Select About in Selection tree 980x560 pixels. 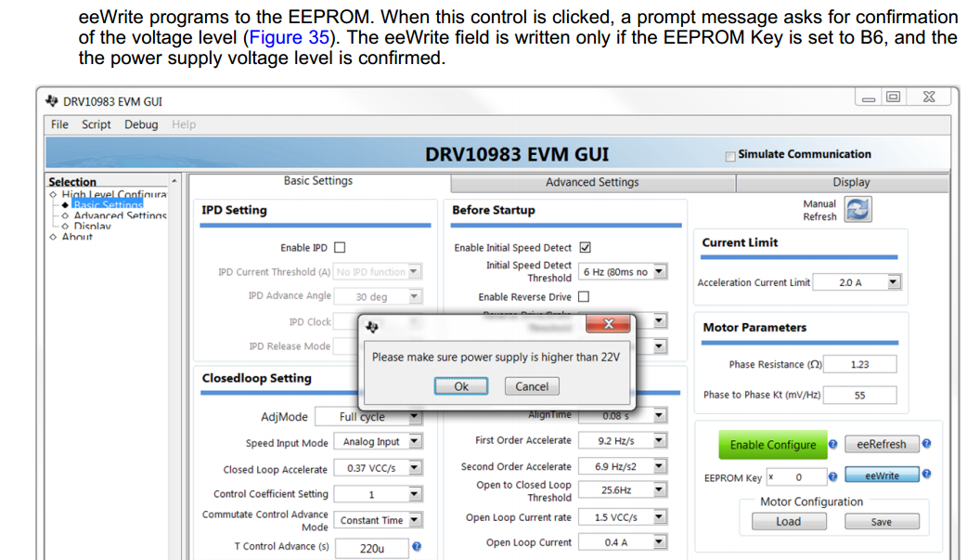[x=77, y=237]
